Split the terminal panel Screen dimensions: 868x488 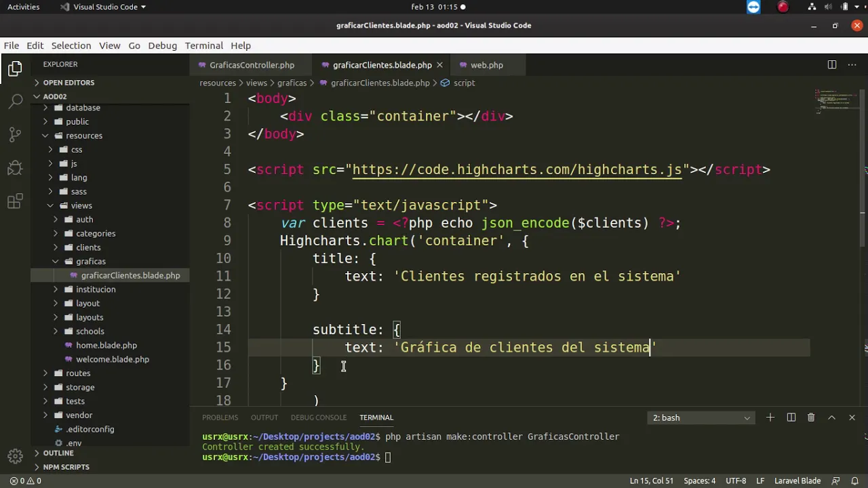coord(791,418)
